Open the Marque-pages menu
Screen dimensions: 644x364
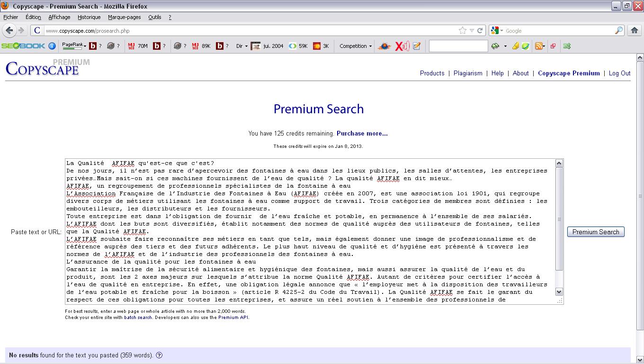[124, 17]
